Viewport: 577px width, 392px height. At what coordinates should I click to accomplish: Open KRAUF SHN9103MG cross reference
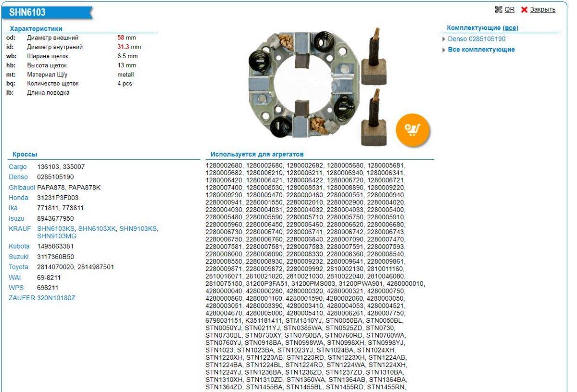pyautogui.click(x=56, y=235)
